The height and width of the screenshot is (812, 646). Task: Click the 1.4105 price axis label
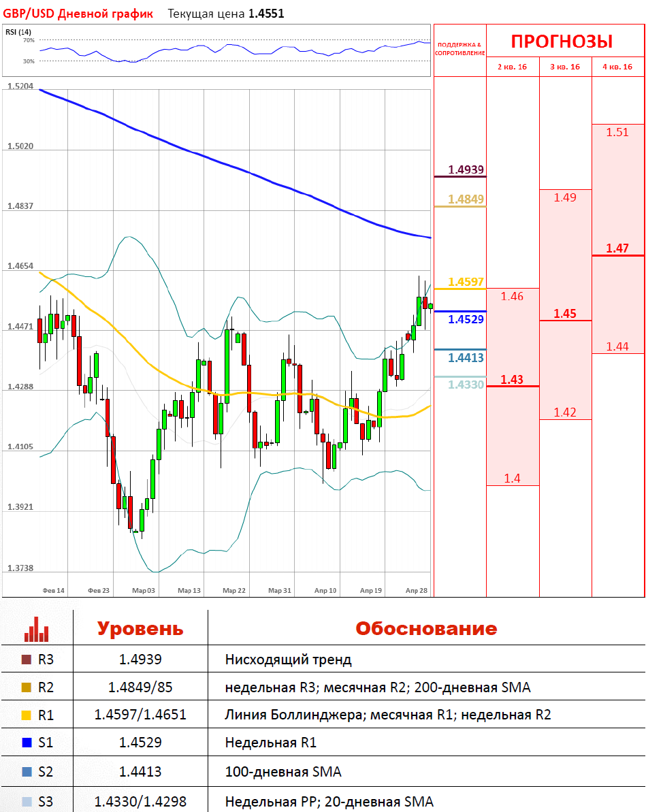[x=20, y=447]
